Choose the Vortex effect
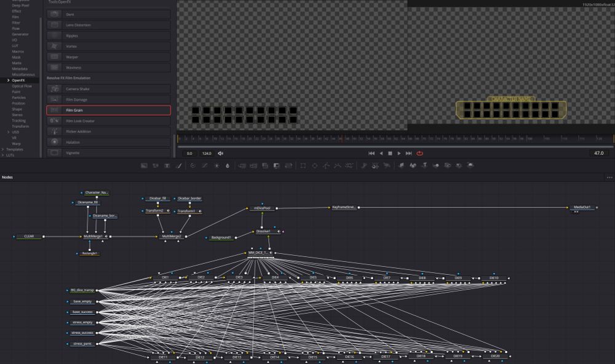Image resolution: width=615 pixels, height=364 pixels. pos(108,46)
